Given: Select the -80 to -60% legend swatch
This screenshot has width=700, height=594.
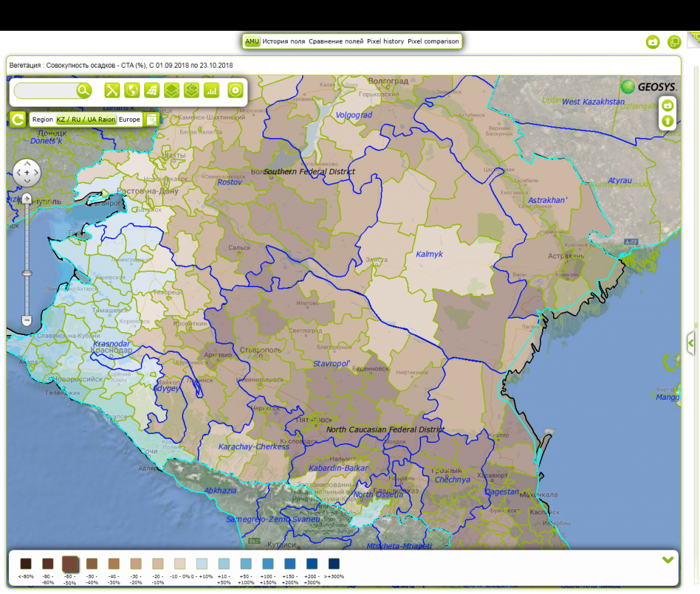Looking at the screenshot, I should pyautogui.click(x=48, y=564).
